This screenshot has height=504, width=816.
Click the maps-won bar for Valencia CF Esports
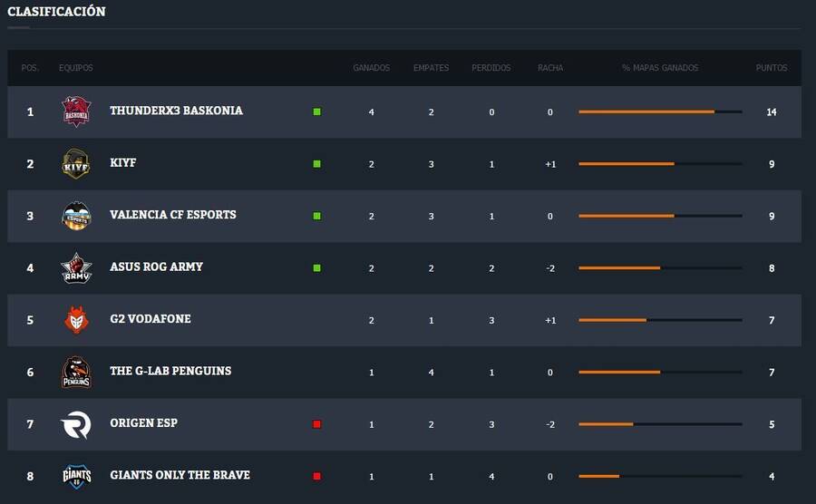(x=660, y=216)
